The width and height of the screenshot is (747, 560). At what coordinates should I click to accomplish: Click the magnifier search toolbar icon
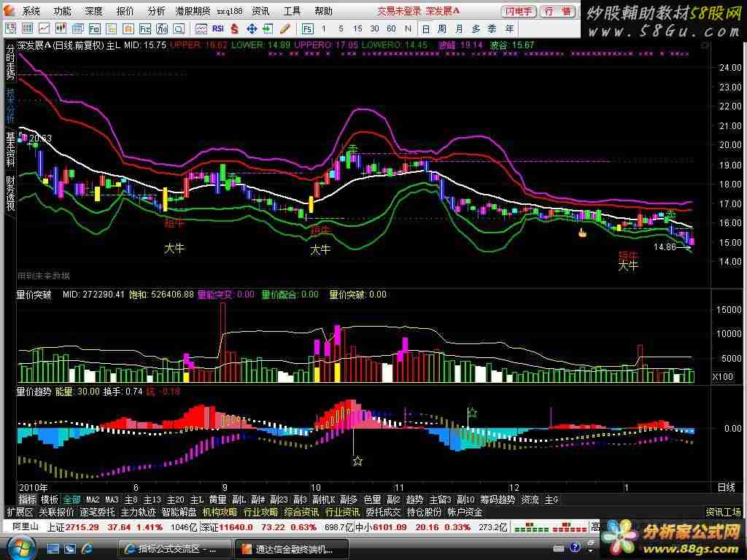coord(179,29)
